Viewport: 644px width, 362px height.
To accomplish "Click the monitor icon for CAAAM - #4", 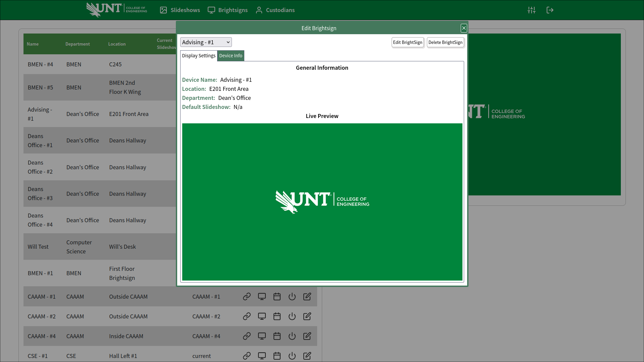I will coord(262,336).
